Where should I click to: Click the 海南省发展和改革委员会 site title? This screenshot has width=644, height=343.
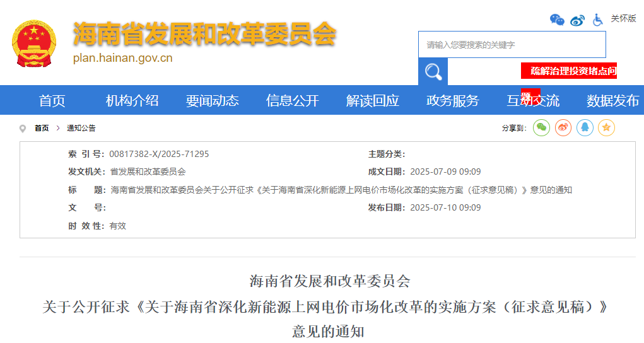pyautogui.click(x=204, y=33)
